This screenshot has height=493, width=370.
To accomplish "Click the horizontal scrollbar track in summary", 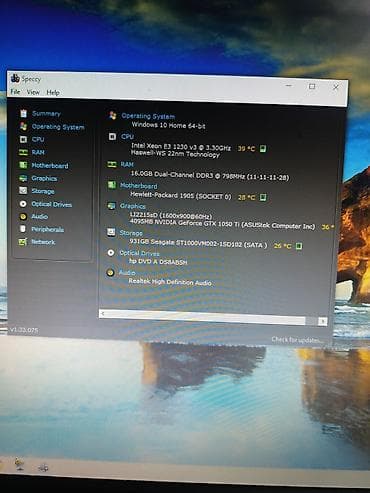I will pos(212,317).
